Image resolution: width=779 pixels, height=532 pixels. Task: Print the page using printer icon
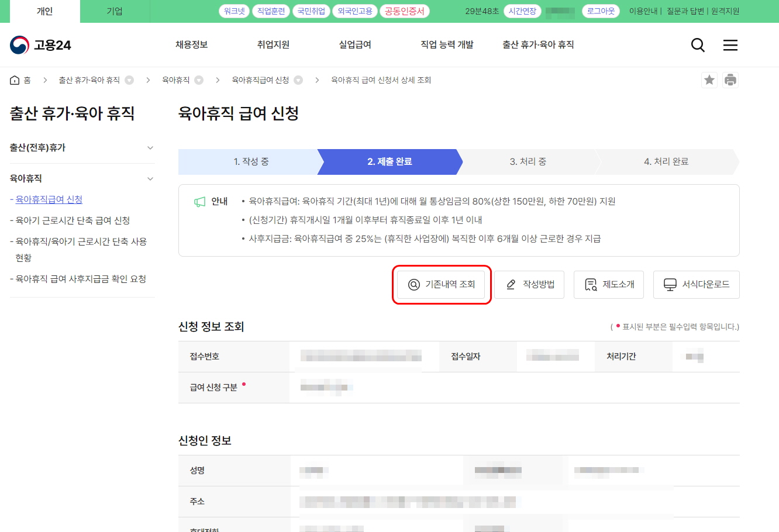coord(730,80)
